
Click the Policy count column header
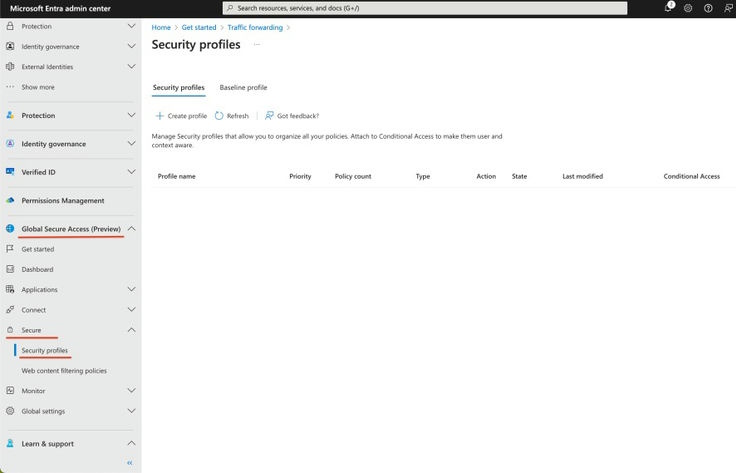pos(353,176)
